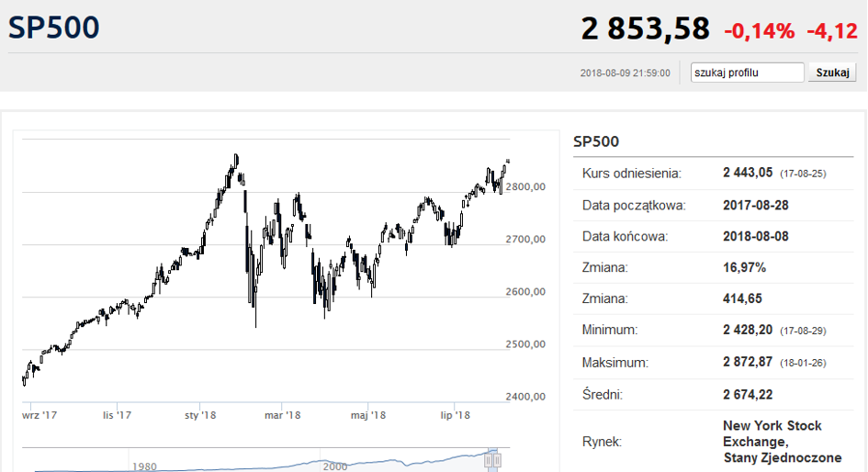This screenshot has height=472, width=868.
Task: Click the SP500 title in details panel
Action: (x=596, y=141)
